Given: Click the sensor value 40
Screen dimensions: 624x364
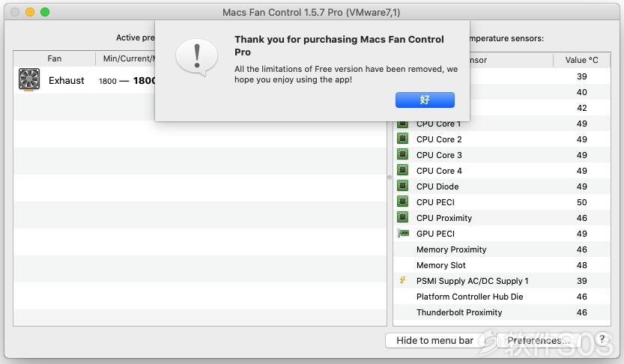Looking at the screenshot, I should tap(581, 92).
